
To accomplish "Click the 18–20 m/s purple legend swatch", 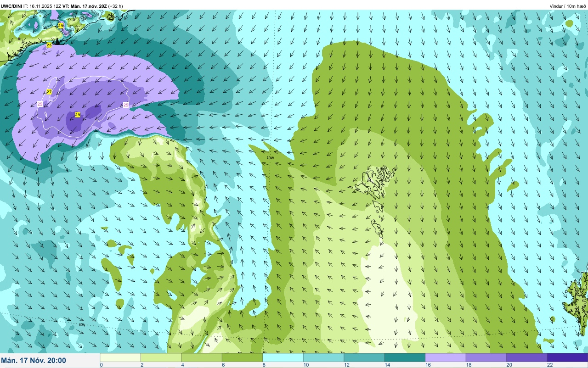I will coord(486,357).
